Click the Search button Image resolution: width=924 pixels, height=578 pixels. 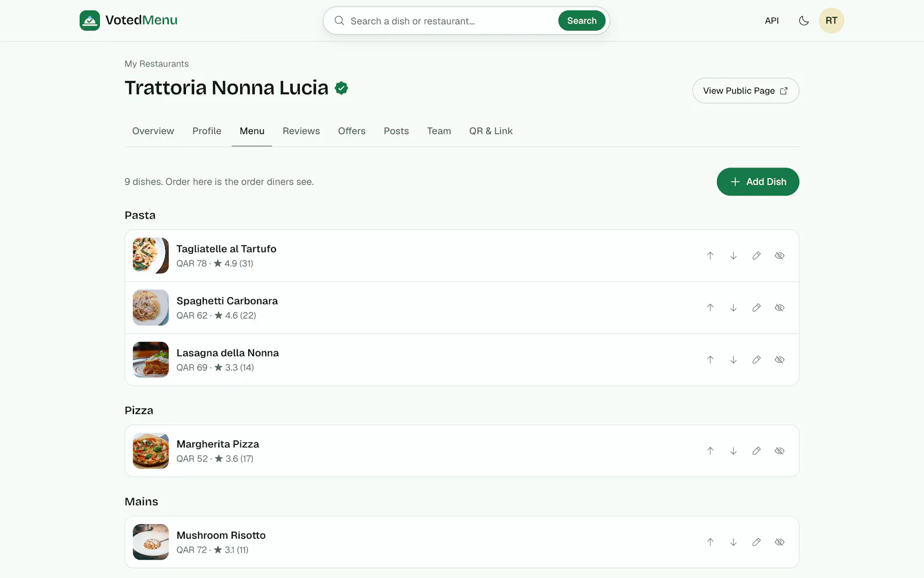pos(582,21)
